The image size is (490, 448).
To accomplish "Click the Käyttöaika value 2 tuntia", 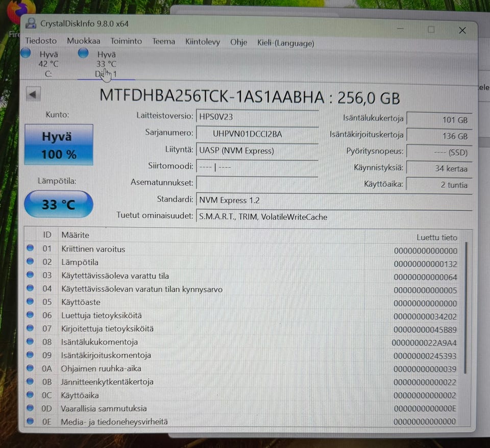I will tap(439, 185).
